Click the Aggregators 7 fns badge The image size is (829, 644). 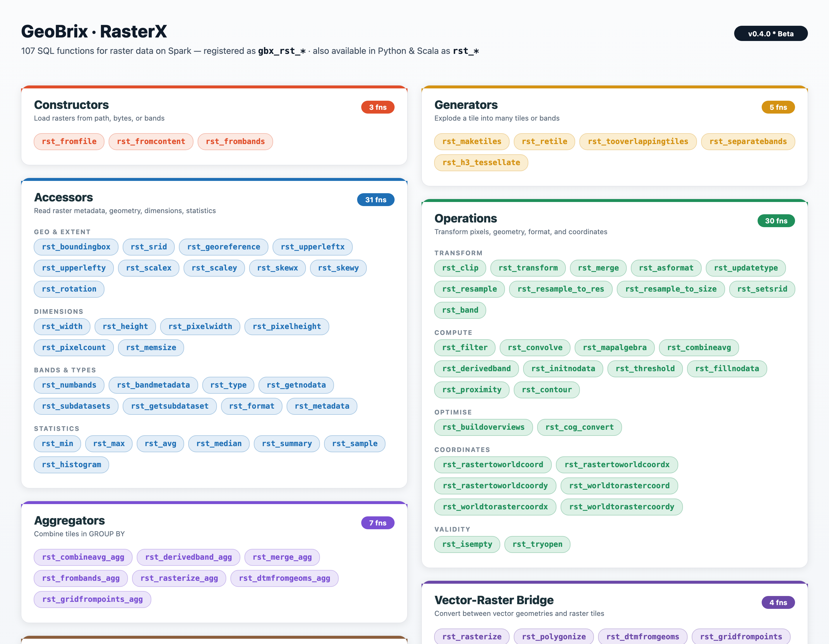[378, 523]
